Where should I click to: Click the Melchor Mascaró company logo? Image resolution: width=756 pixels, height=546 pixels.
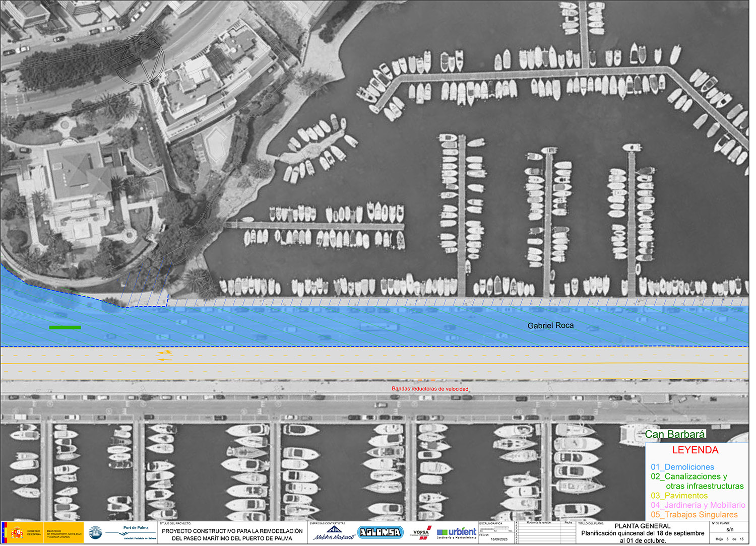tap(333, 533)
